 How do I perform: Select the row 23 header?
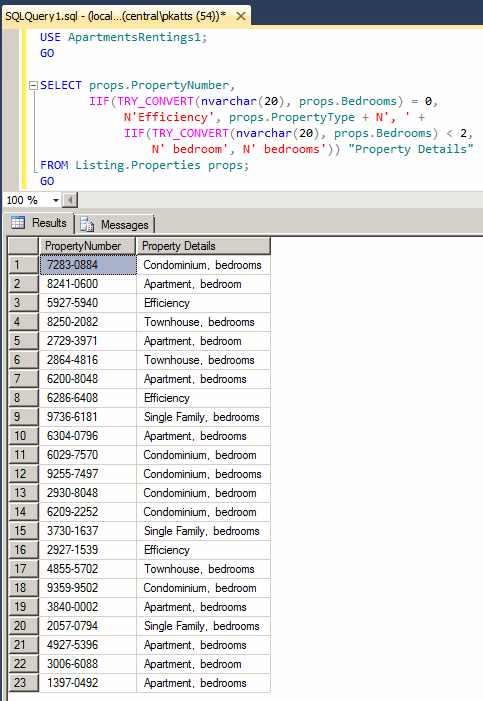(x=23, y=683)
